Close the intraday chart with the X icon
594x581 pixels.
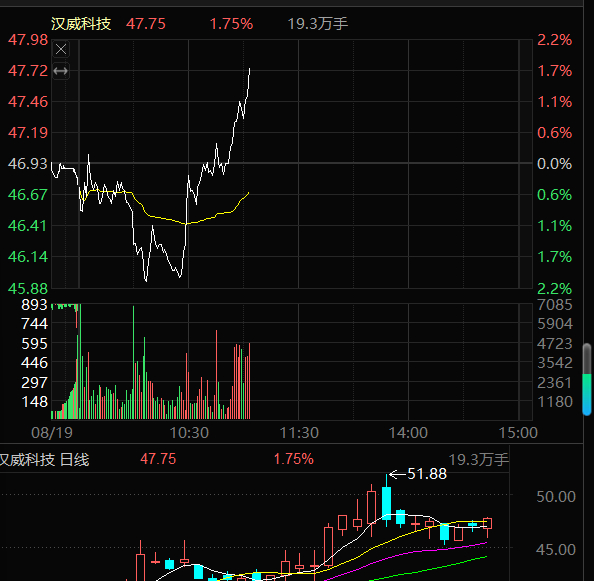coord(61,49)
